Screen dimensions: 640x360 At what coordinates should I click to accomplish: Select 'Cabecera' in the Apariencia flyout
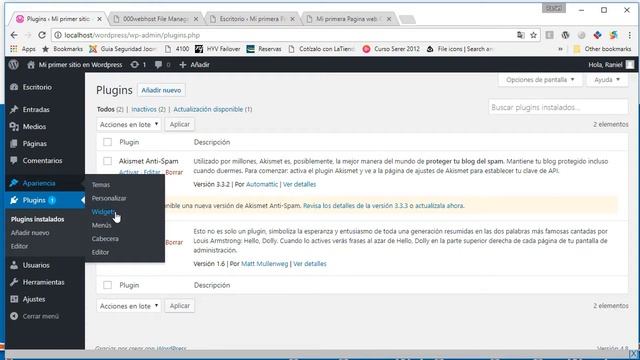point(105,238)
